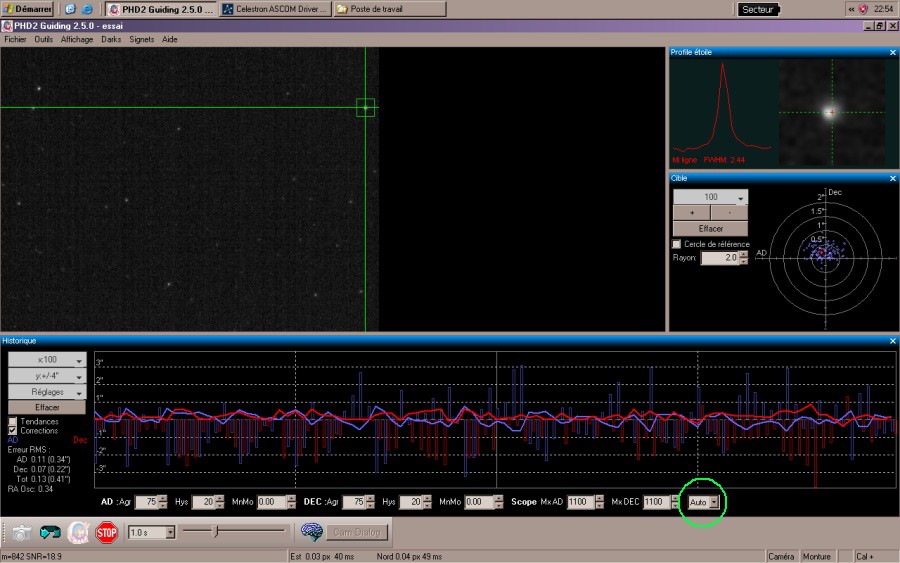Open the brain advanced settings icon
Screen dimensions: 900x563
(x=312, y=532)
